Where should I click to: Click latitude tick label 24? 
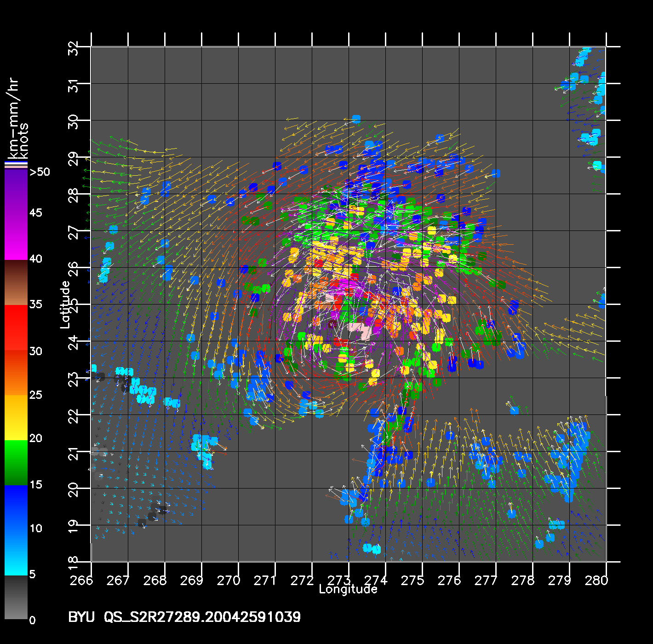tap(74, 342)
